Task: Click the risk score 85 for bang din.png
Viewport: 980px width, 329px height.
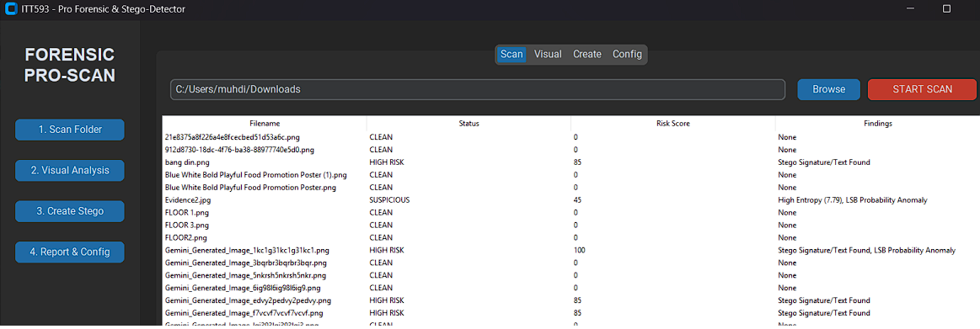Action: [577, 162]
